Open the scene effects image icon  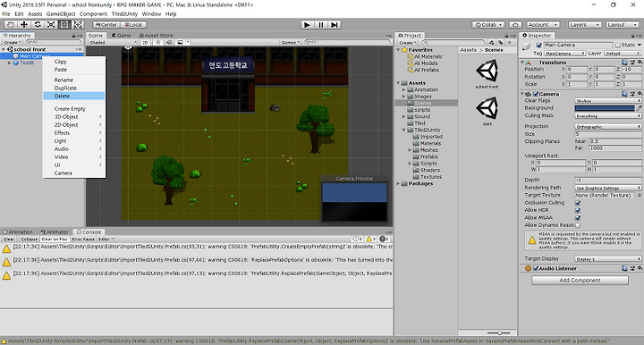pyautogui.click(x=180, y=42)
